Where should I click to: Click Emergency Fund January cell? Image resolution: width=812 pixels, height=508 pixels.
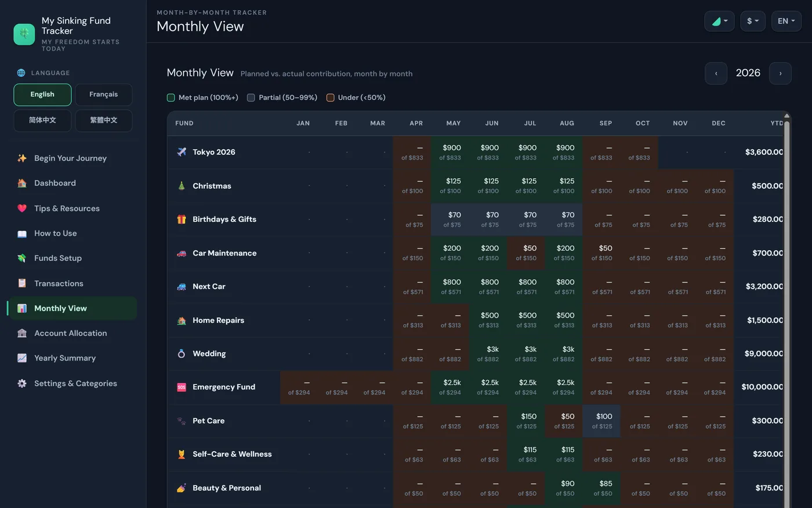[x=299, y=387]
